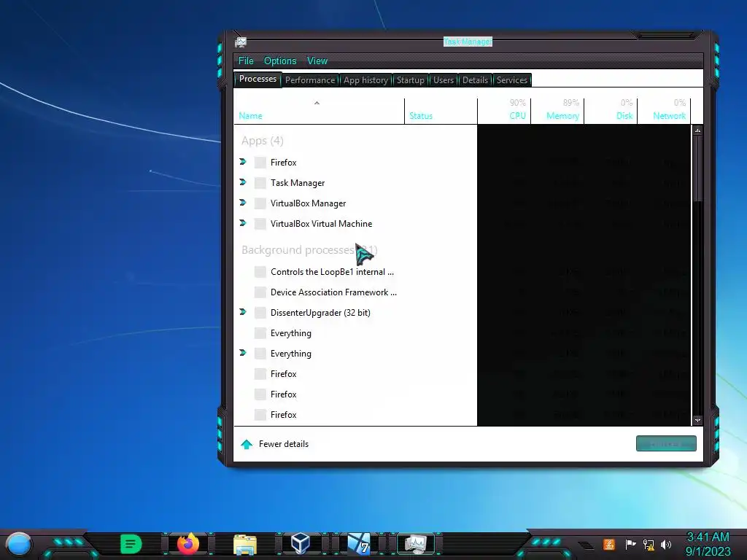Expand the Task Manager app row

pos(243,182)
